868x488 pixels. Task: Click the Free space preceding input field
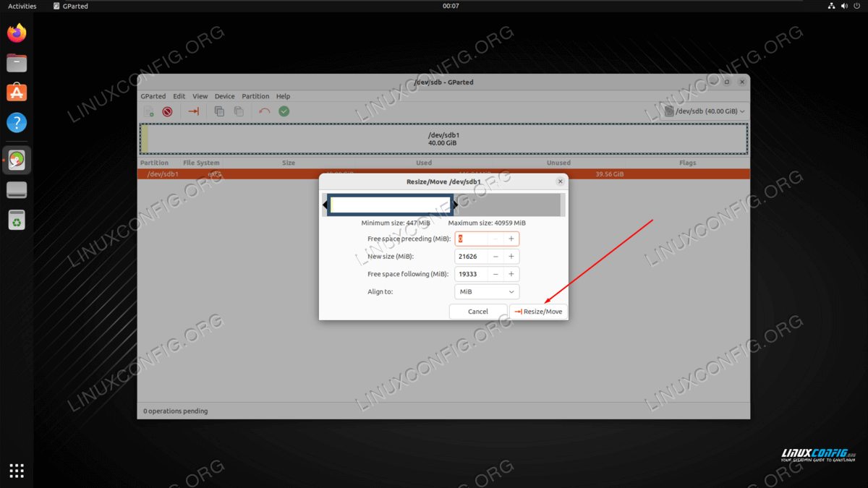pos(471,239)
